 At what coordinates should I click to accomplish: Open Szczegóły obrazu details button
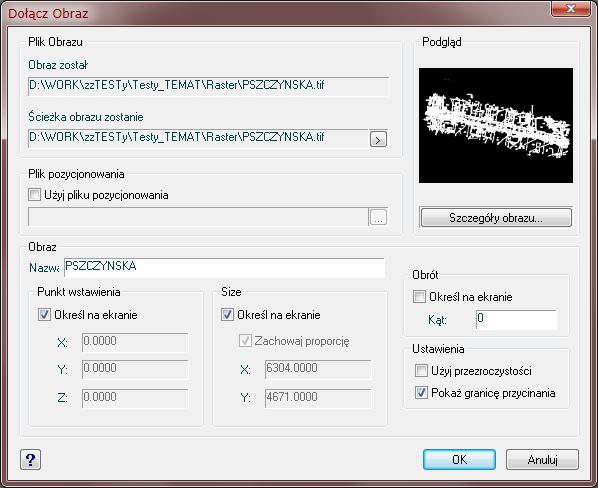(x=496, y=218)
